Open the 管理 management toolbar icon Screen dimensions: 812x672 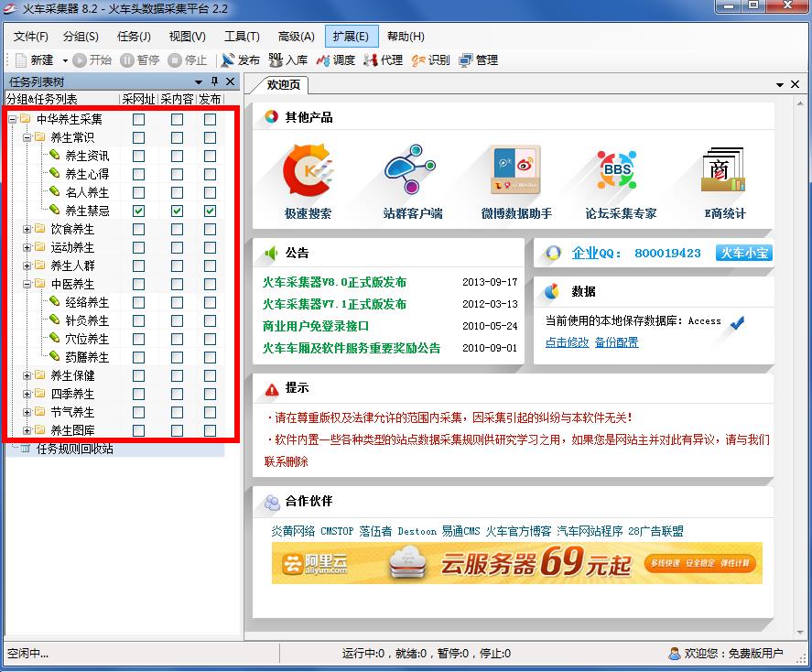[466, 60]
